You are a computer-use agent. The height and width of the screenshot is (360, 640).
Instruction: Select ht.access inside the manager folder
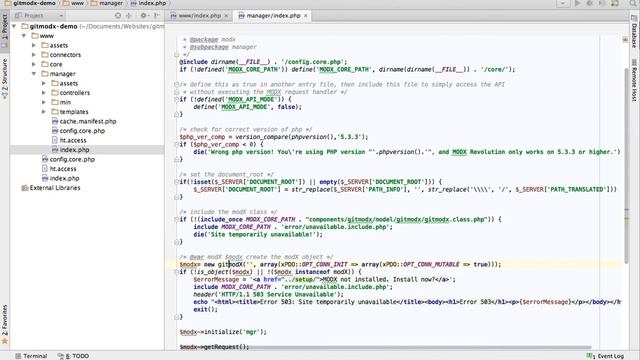tap(69, 140)
